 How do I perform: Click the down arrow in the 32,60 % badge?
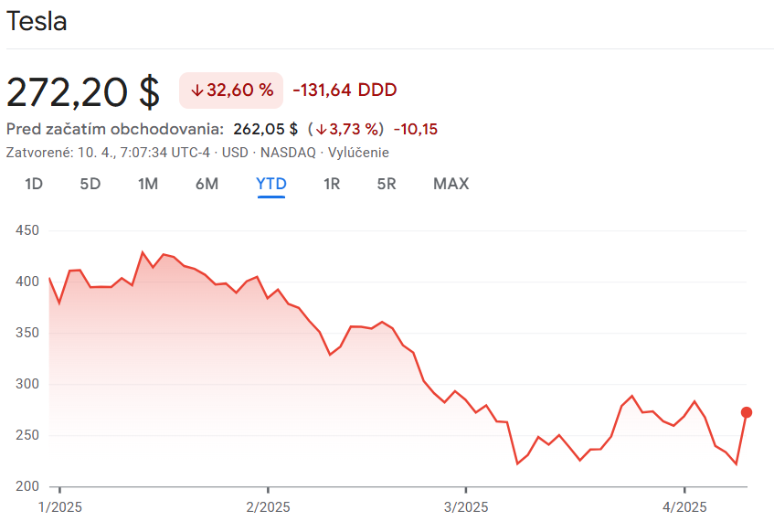pos(196,90)
